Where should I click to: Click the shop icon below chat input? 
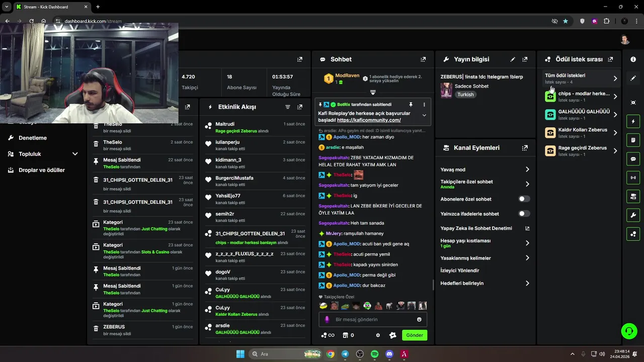[x=345, y=335]
